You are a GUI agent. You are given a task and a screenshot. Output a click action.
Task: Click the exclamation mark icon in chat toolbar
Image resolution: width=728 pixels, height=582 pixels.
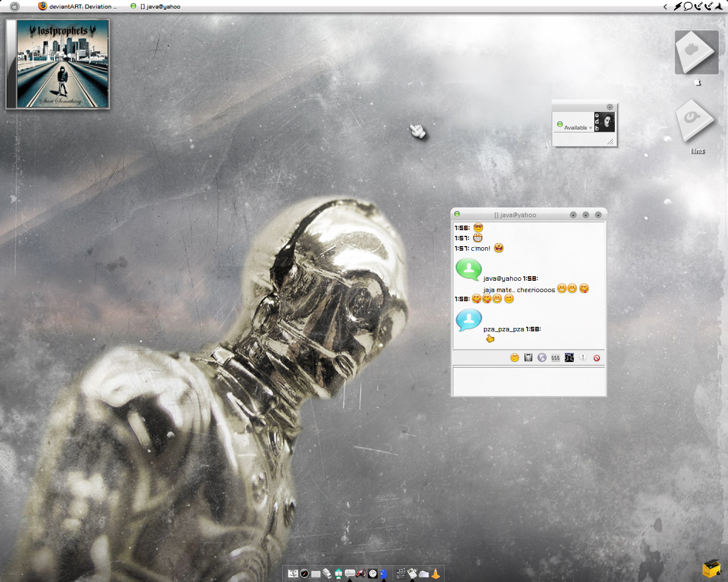[583, 357]
